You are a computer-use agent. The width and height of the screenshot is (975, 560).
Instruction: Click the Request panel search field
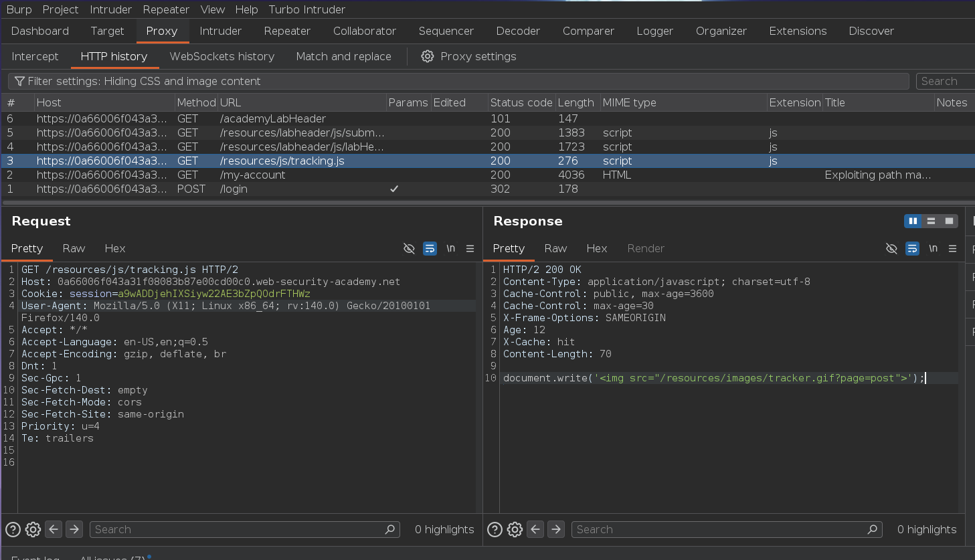coord(245,529)
